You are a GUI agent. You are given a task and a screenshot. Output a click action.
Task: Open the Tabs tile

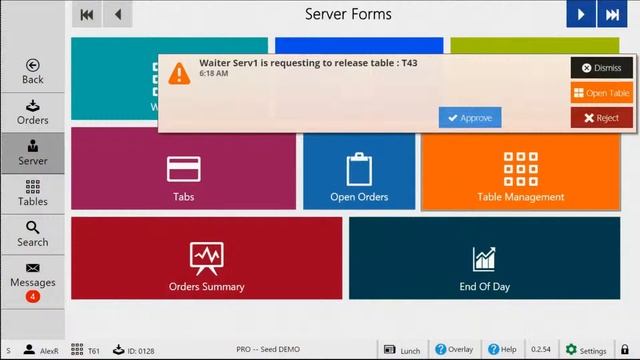point(184,169)
